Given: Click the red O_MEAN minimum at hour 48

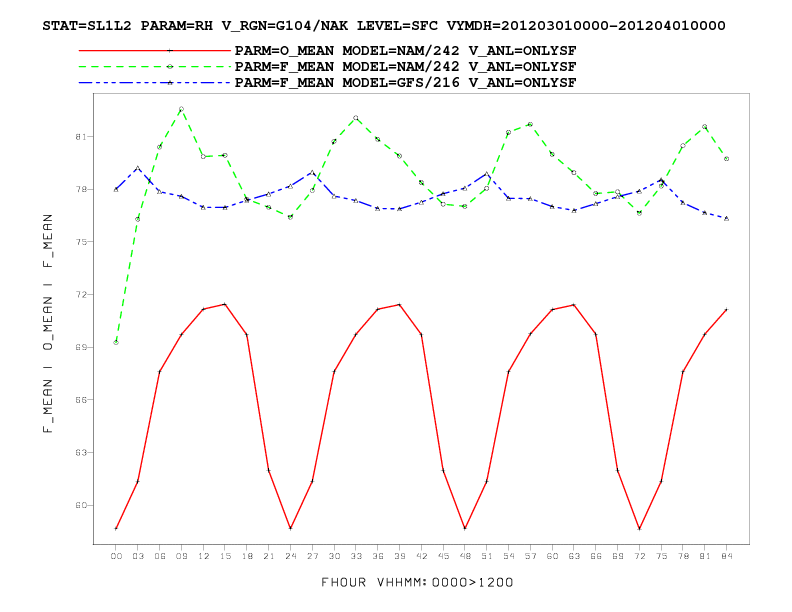Looking at the screenshot, I should pyautogui.click(x=465, y=528).
